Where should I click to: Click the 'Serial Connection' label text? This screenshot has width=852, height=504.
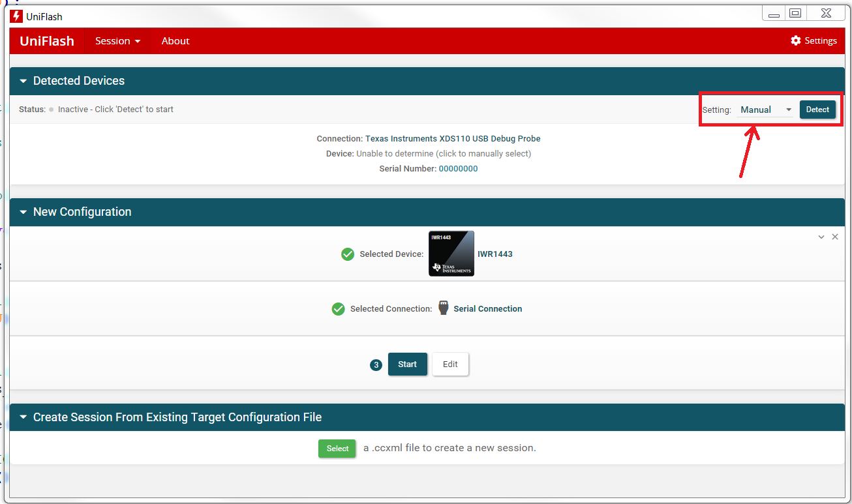coord(488,309)
